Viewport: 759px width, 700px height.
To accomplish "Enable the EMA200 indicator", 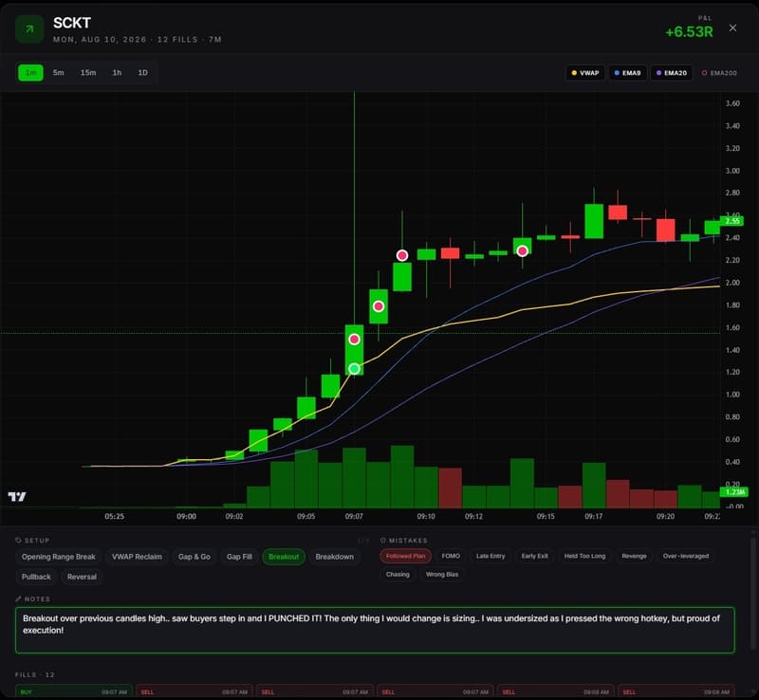I will pyautogui.click(x=719, y=73).
